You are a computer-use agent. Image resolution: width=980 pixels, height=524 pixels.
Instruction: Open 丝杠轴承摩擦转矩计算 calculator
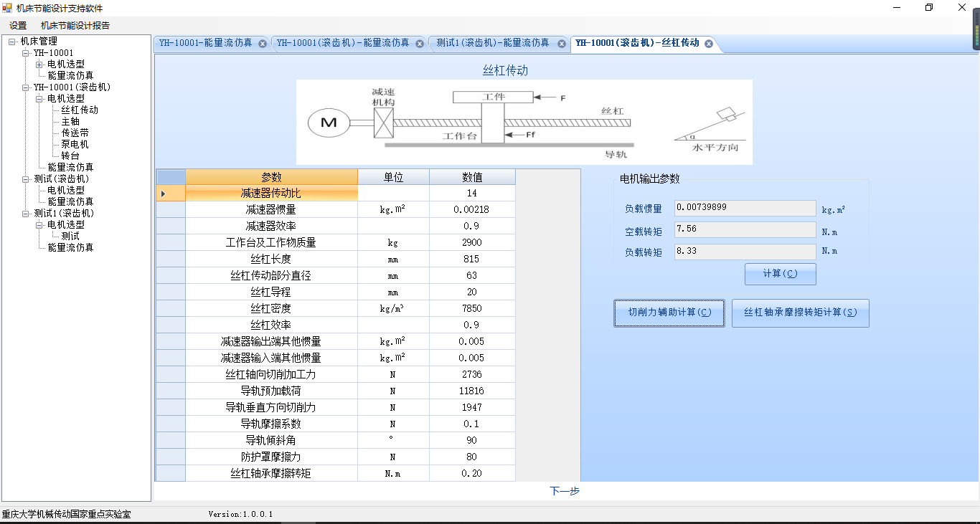click(x=800, y=313)
